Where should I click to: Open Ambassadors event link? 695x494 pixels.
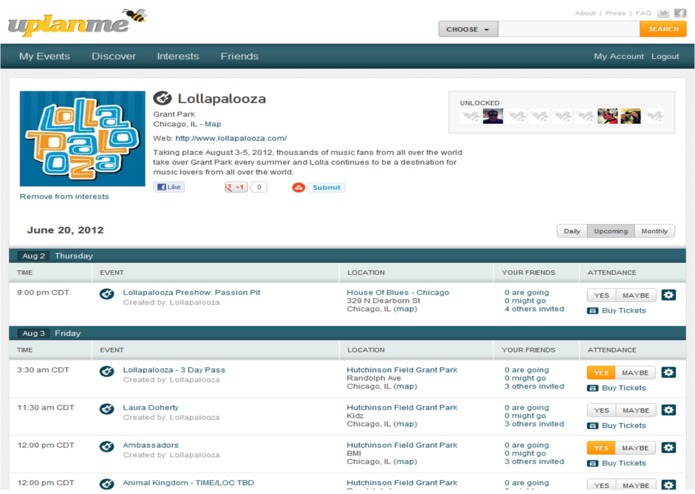(151, 445)
